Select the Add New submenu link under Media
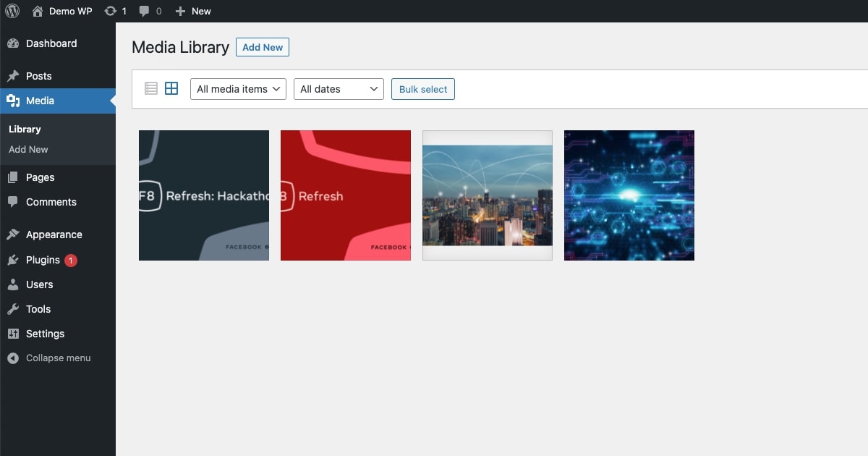The height and width of the screenshot is (456, 868). [28, 149]
